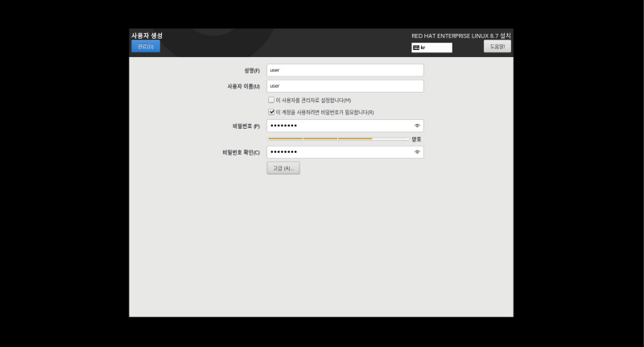Focus the 사용자 이름(U) username field

345,86
